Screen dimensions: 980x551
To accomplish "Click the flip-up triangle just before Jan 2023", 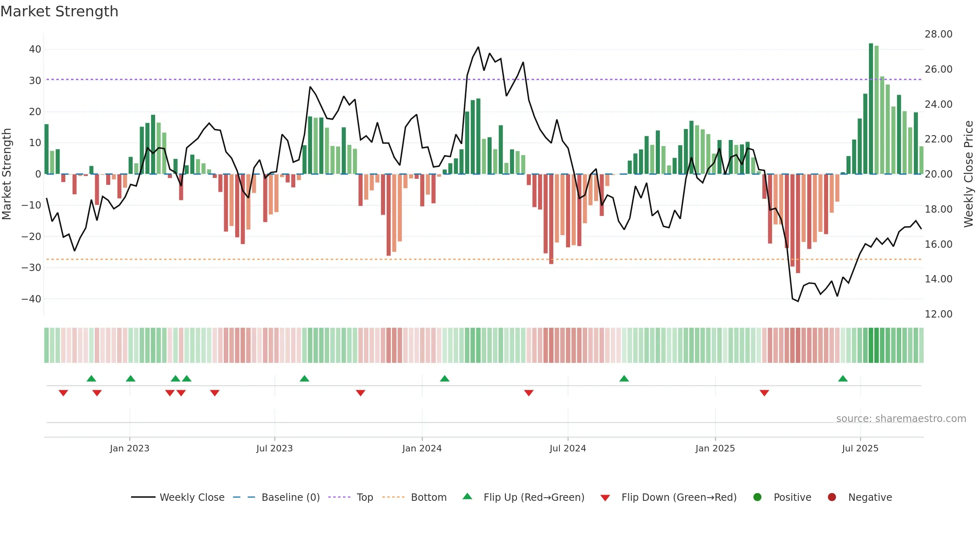I will tap(131, 378).
